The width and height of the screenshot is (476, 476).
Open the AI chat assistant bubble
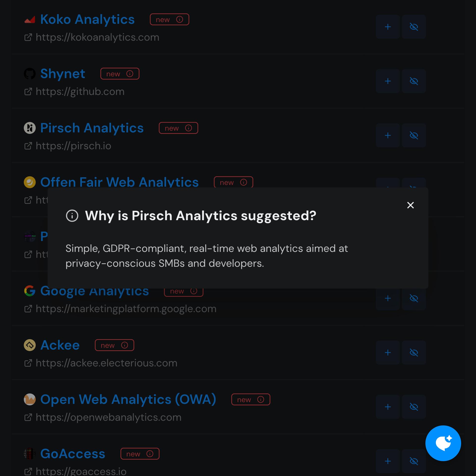pos(443,443)
